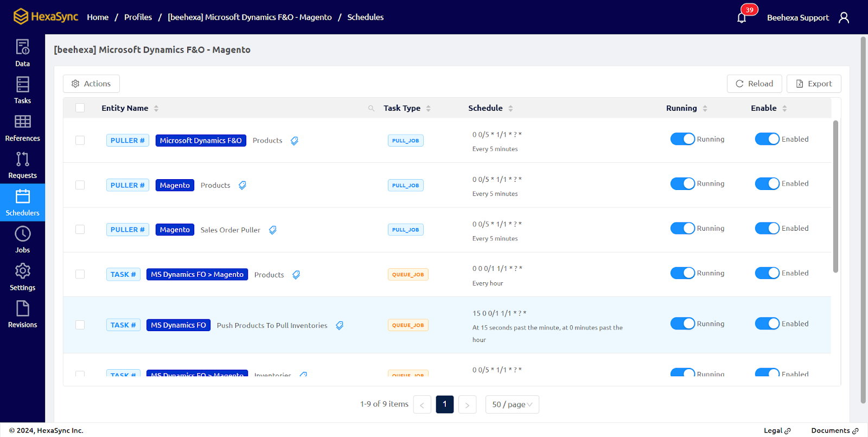Click the PULL_JOB tag in Sales Order Puller row

click(x=406, y=230)
